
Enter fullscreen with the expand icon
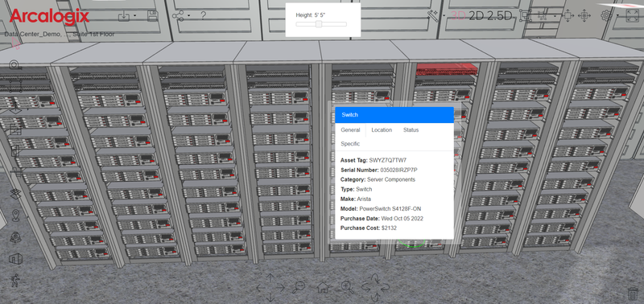(632, 16)
